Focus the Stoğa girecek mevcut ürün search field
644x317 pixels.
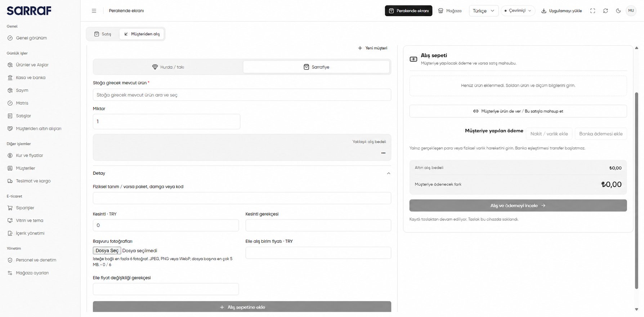pos(242,95)
